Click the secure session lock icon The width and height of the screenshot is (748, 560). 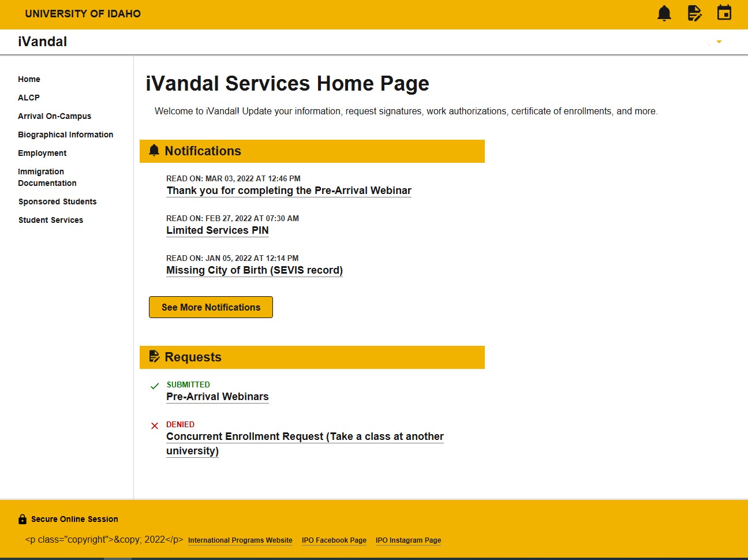coord(23,519)
